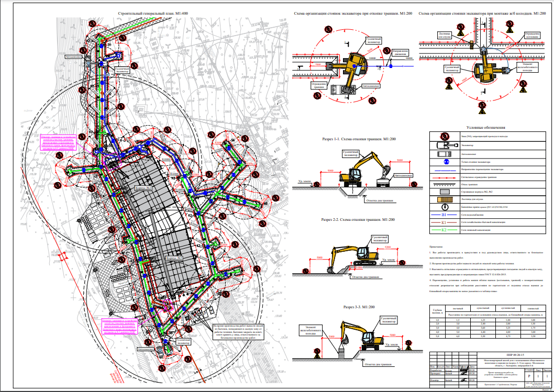The width and height of the screenshot is (554, 392).
Task: Click the green K2 storm sewer legend symbol
Action: pyautogui.click(x=444, y=230)
